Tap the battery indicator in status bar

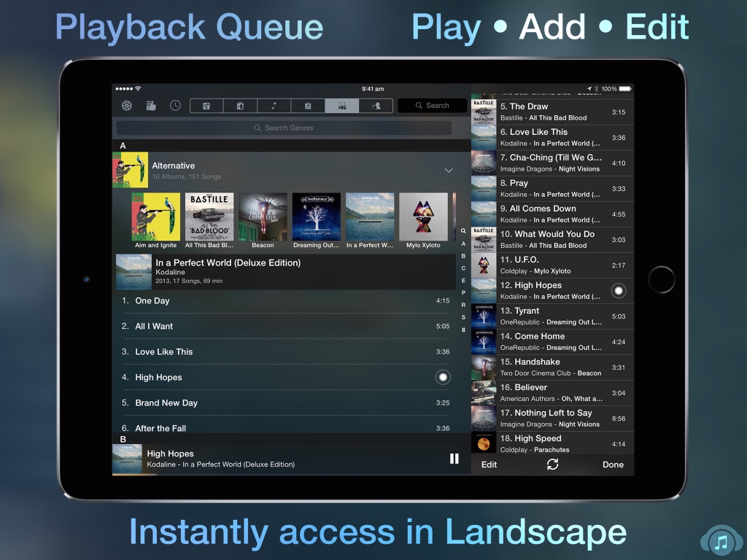tap(625, 89)
